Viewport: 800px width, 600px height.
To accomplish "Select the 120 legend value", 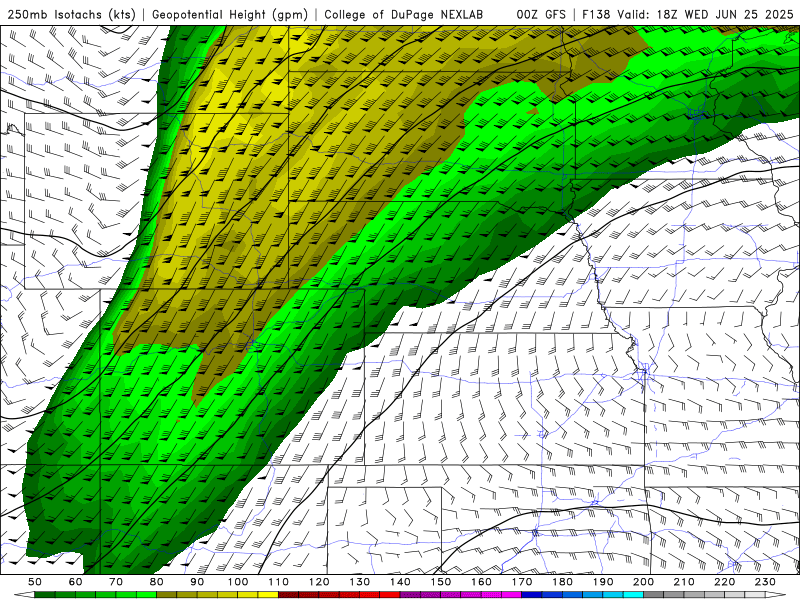I will click(x=319, y=582).
